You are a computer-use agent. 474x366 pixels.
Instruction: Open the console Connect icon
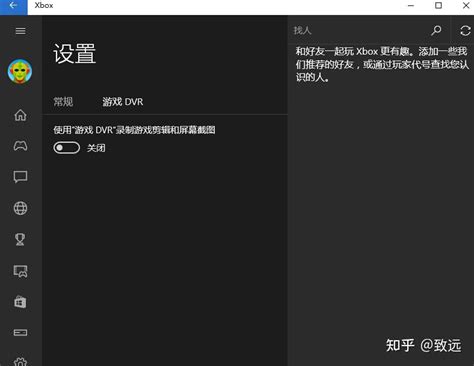20,332
